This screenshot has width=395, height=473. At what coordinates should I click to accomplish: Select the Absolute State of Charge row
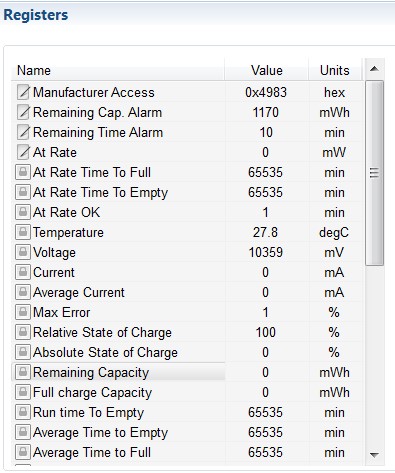(x=187, y=352)
